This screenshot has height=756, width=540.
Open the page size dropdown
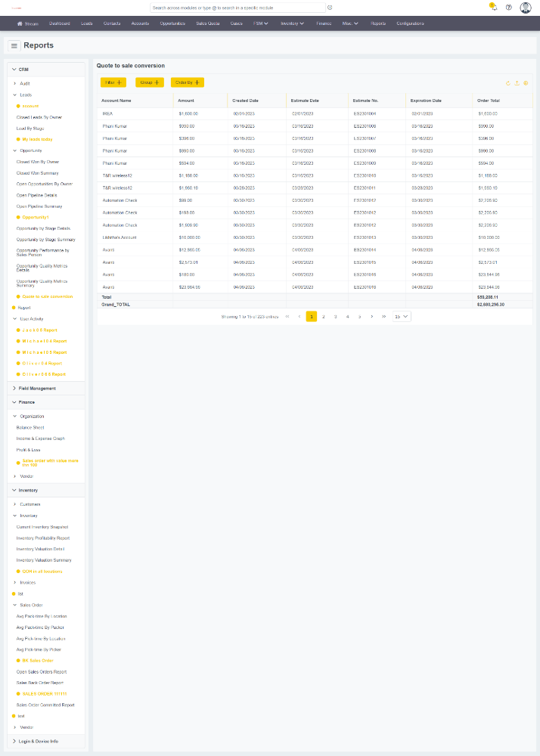tap(402, 317)
